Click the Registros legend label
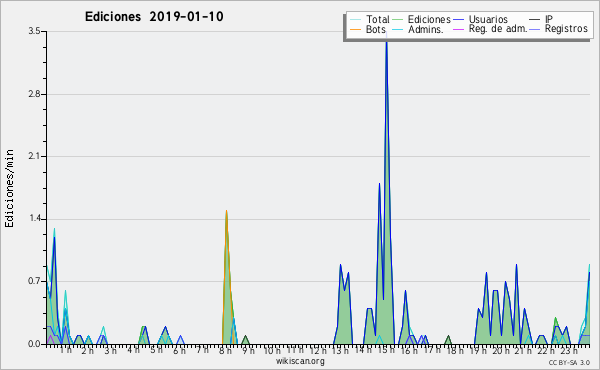 click(566, 29)
